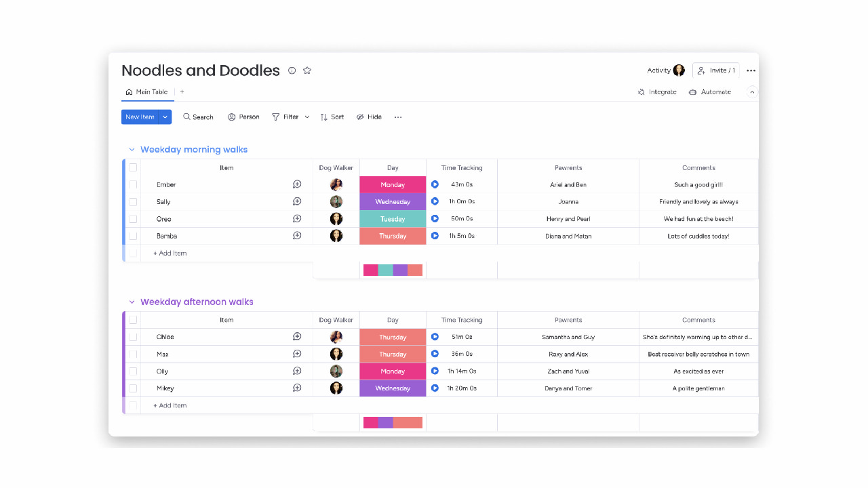Favorite the board using the star icon

[307, 70]
